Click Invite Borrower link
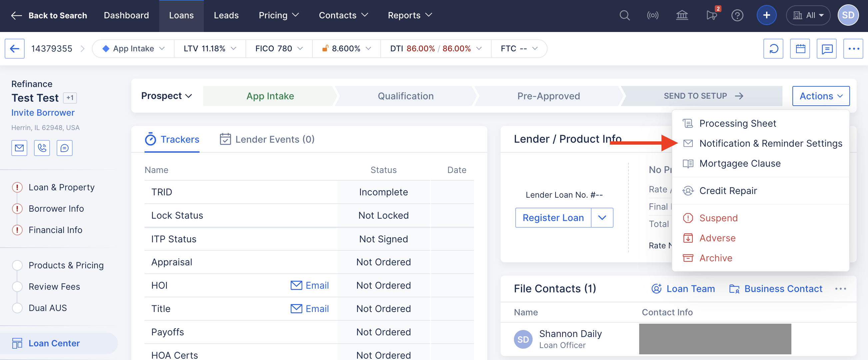The height and width of the screenshot is (360, 868). [x=43, y=113]
